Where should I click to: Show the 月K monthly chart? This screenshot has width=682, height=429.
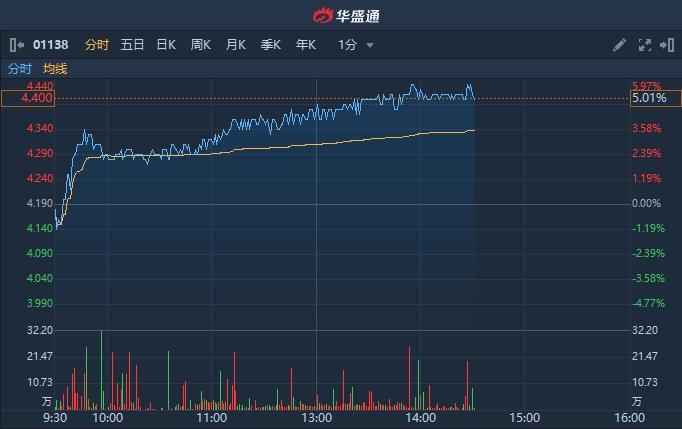point(236,45)
